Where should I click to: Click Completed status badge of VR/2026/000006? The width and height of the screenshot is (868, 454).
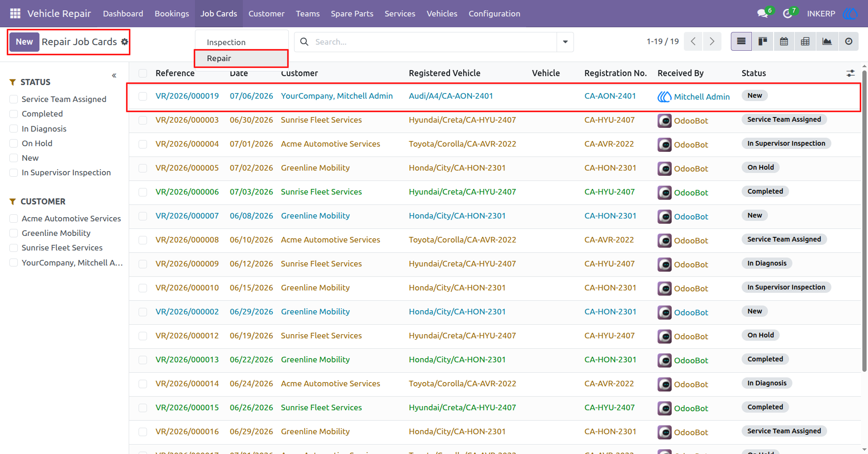765,191
